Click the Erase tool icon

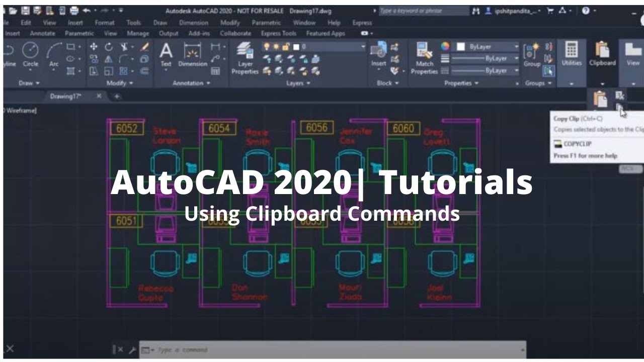point(144,47)
